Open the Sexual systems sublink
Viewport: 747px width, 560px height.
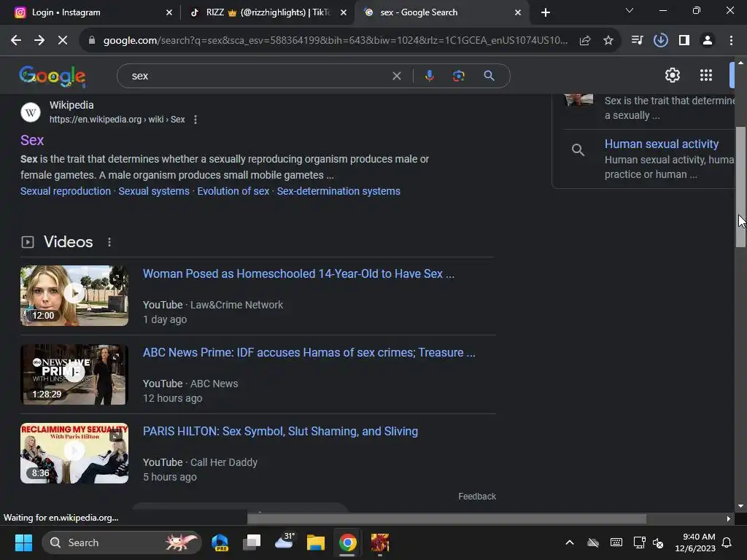tap(154, 191)
